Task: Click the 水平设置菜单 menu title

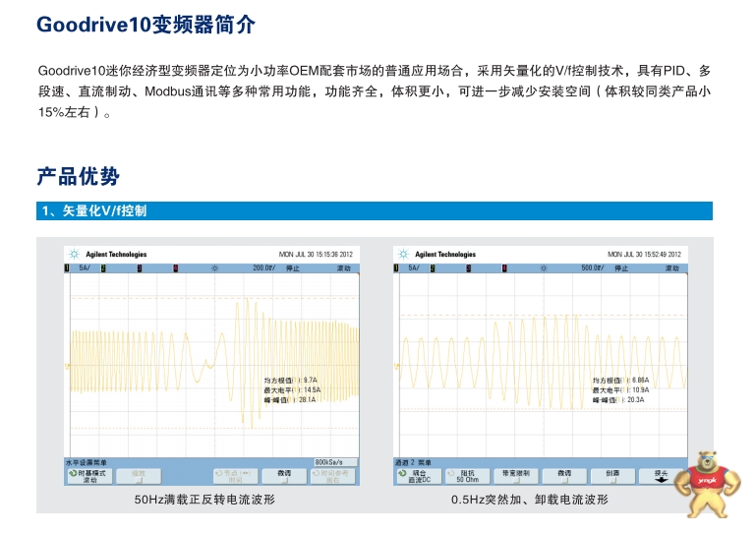Action: click(x=87, y=461)
